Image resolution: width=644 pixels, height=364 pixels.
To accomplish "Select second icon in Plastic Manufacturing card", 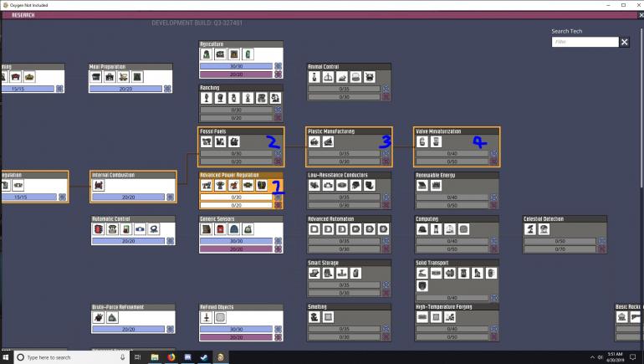I will [328, 141].
